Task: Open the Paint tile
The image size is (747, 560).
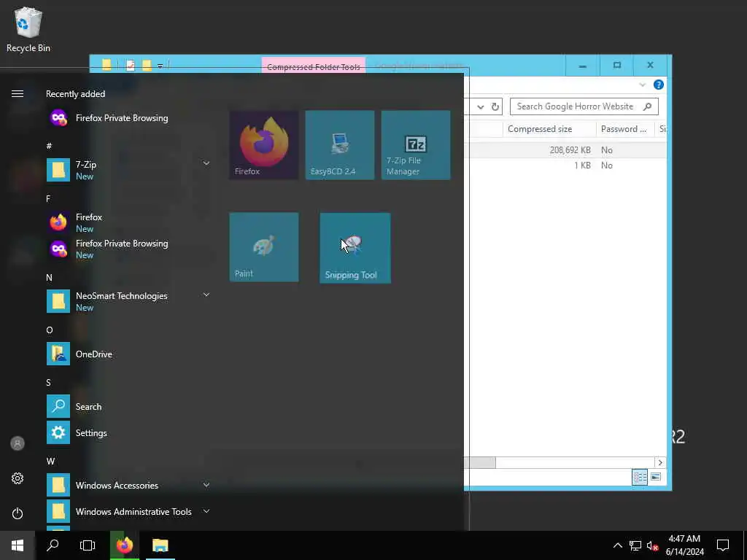Action: [x=264, y=246]
